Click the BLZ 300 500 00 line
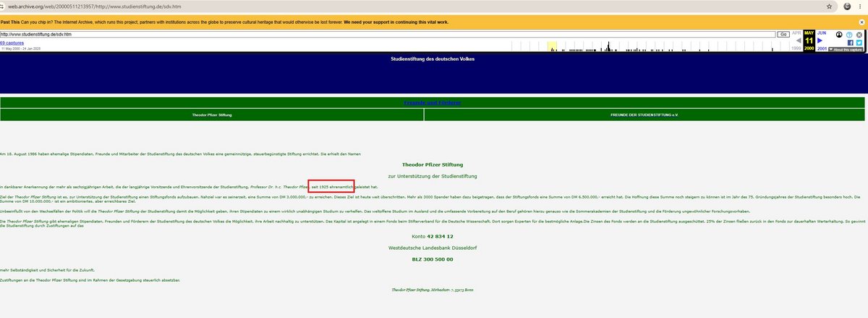868x318 pixels. (x=432, y=259)
